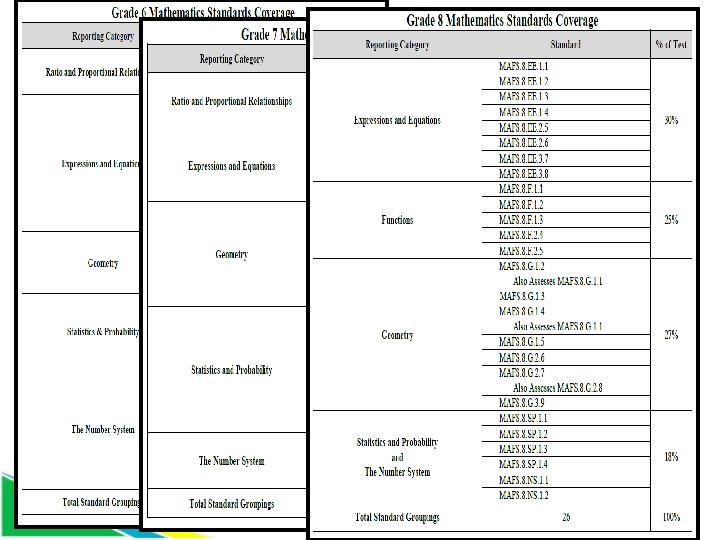Image resolution: width=720 pixels, height=540 pixels.
Task: Select Grade 6 'Statistics & Probability' category
Action: pos(103,332)
